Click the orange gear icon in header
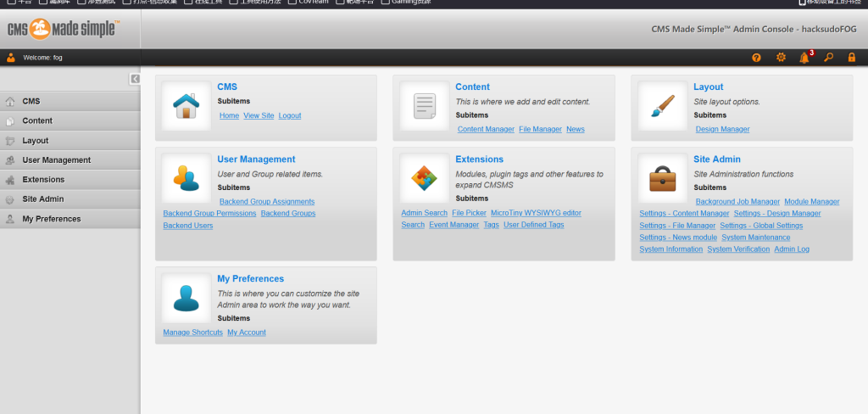This screenshot has width=868, height=414. tap(781, 57)
